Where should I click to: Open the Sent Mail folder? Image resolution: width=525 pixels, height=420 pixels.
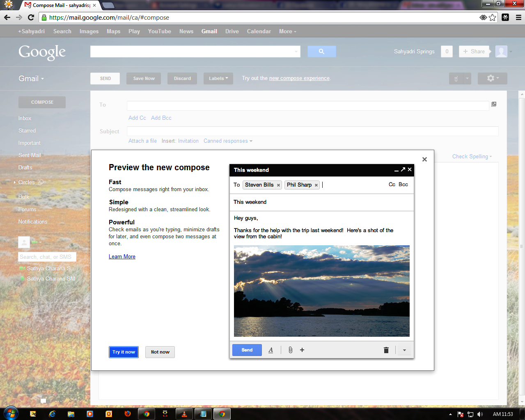click(x=30, y=155)
